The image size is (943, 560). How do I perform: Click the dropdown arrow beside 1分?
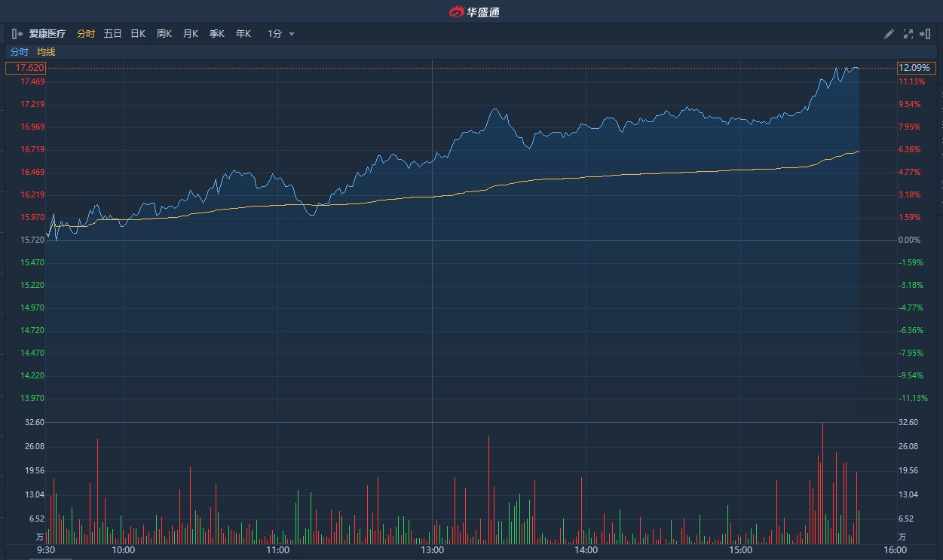(292, 34)
